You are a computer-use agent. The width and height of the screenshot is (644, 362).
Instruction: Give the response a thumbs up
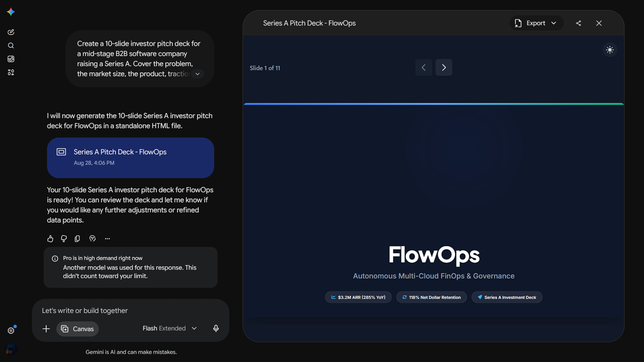(50, 239)
